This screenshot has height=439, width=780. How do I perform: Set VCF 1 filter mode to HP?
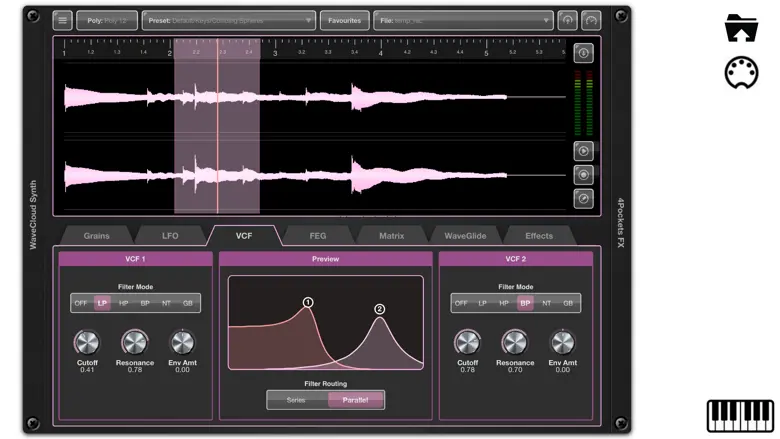(123, 303)
